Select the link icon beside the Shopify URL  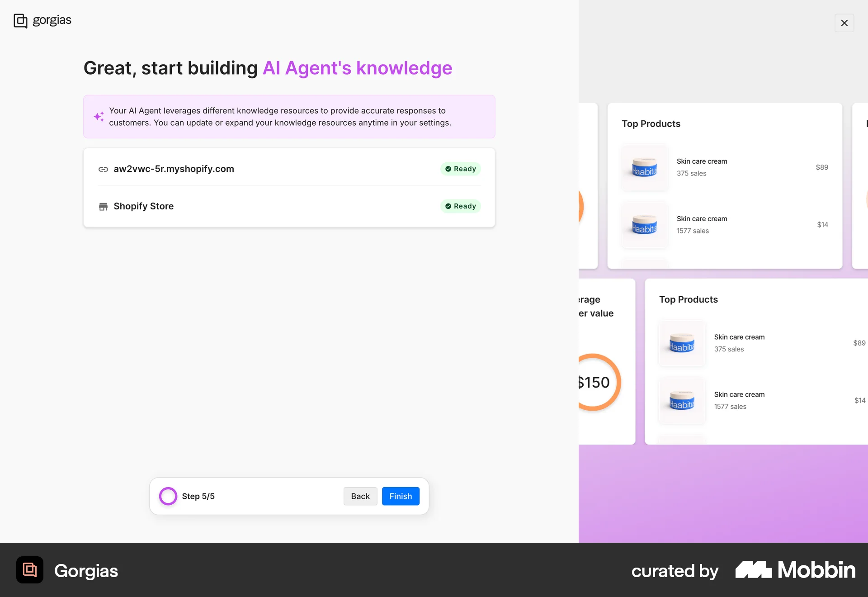tap(104, 169)
